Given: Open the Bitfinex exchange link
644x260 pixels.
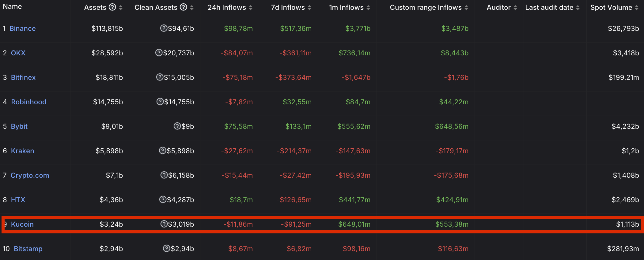Looking at the screenshot, I should (x=23, y=77).
